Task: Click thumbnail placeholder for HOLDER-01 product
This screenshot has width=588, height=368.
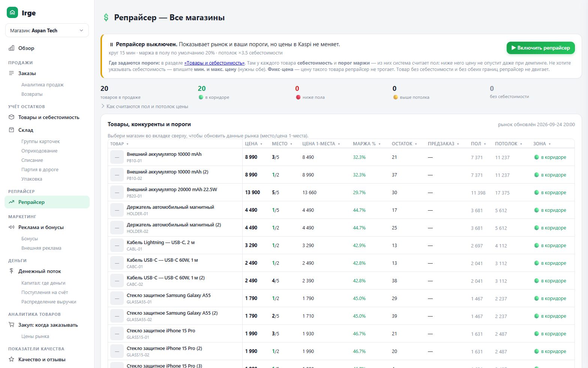Action: tap(117, 210)
